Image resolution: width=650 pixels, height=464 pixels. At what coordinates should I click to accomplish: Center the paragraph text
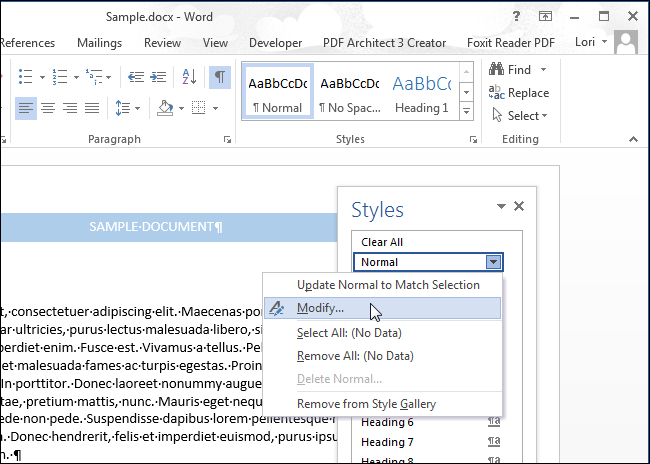(x=47, y=107)
